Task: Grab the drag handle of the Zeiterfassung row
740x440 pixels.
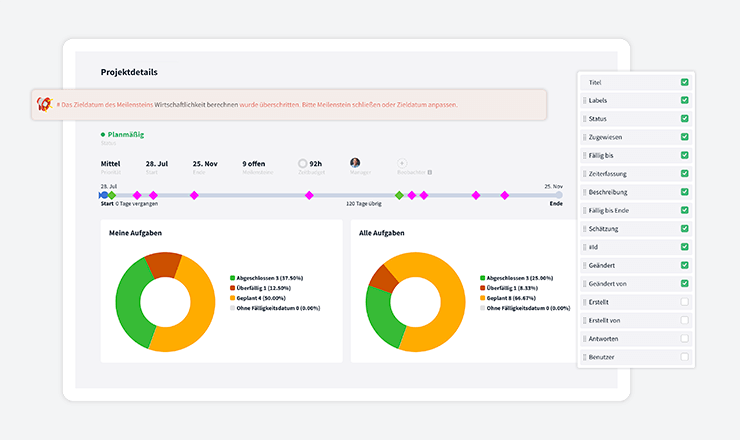Action: pyautogui.click(x=584, y=174)
